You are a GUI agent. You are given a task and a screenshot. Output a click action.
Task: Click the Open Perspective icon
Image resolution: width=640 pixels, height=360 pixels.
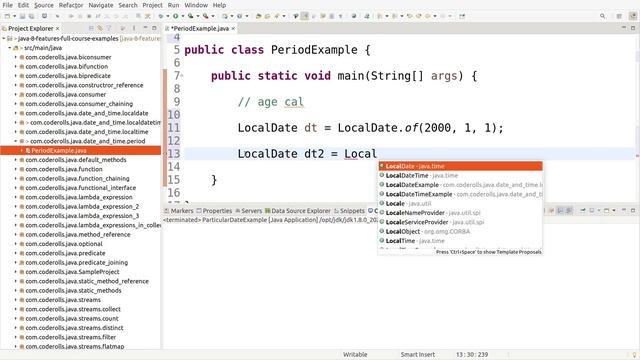619,16
